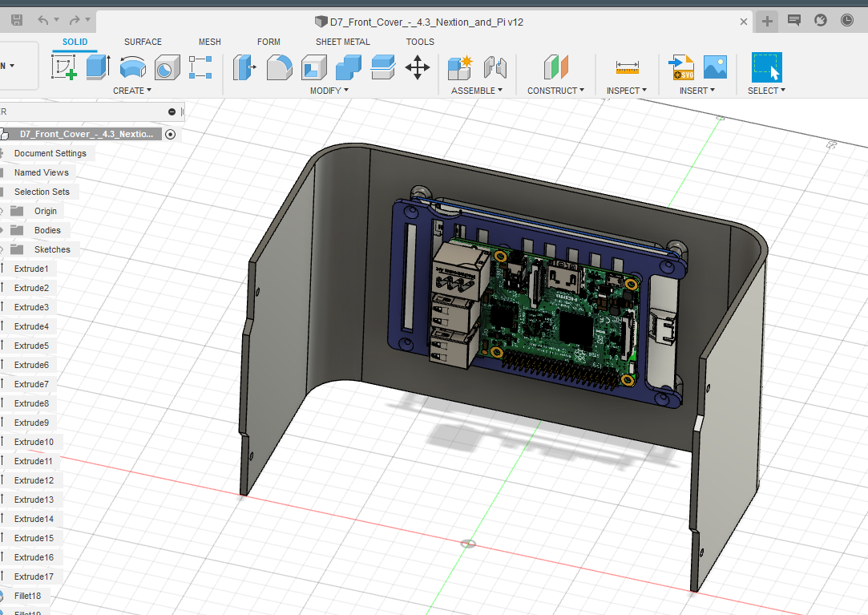The height and width of the screenshot is (615, 868).
Task: Open a new design tab with plus button
Action: click(767, 22)
